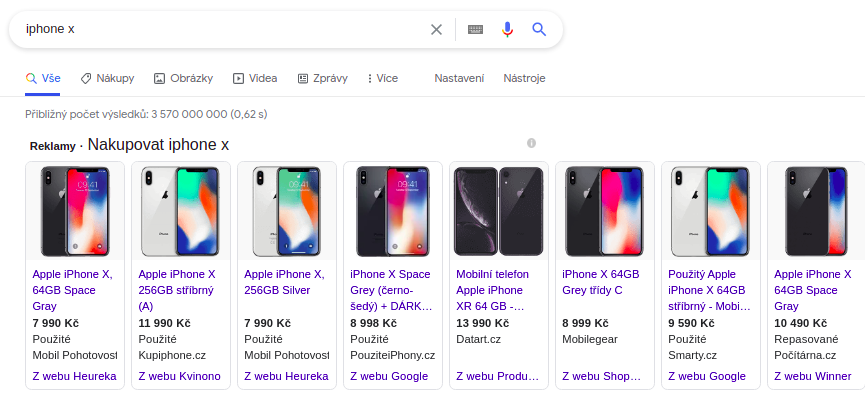Submit search using the magnifier icon
Image resolution: width=865 pixels, height=401 pixels.
539,29
